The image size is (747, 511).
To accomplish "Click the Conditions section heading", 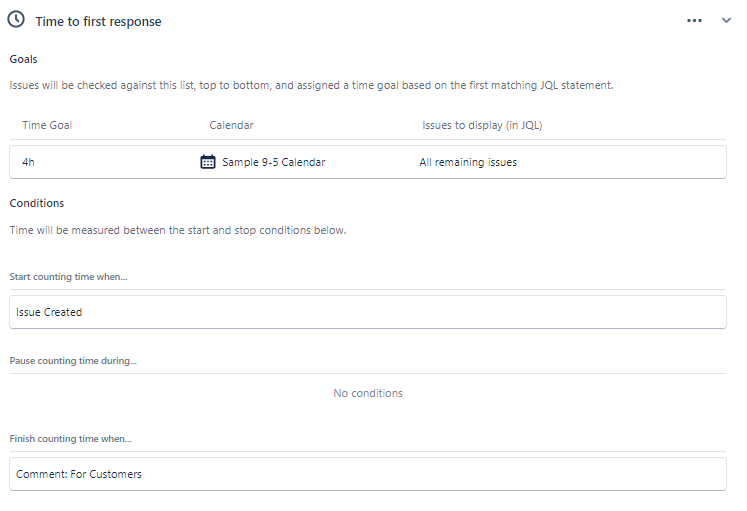I will pos(37,203).
